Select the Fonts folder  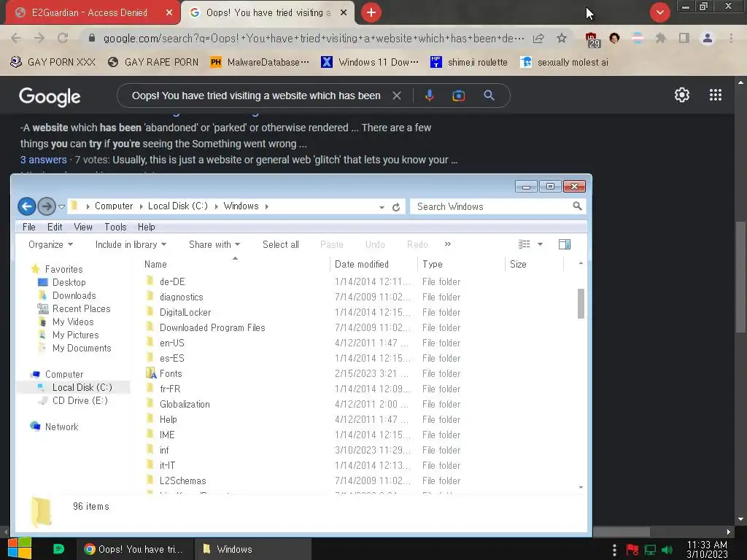pos(171,373)
